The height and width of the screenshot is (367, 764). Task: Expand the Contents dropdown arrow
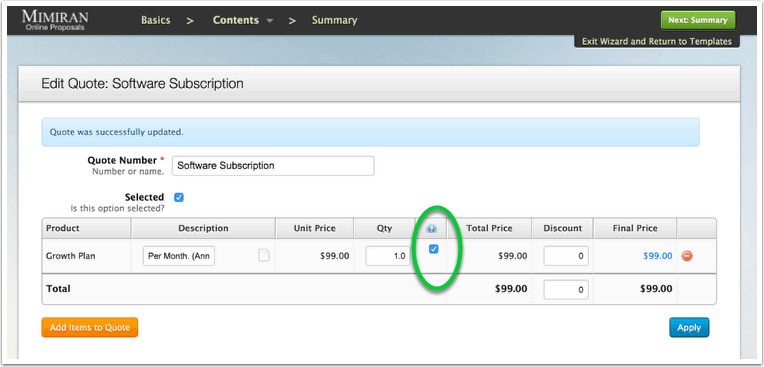[270, 21]
